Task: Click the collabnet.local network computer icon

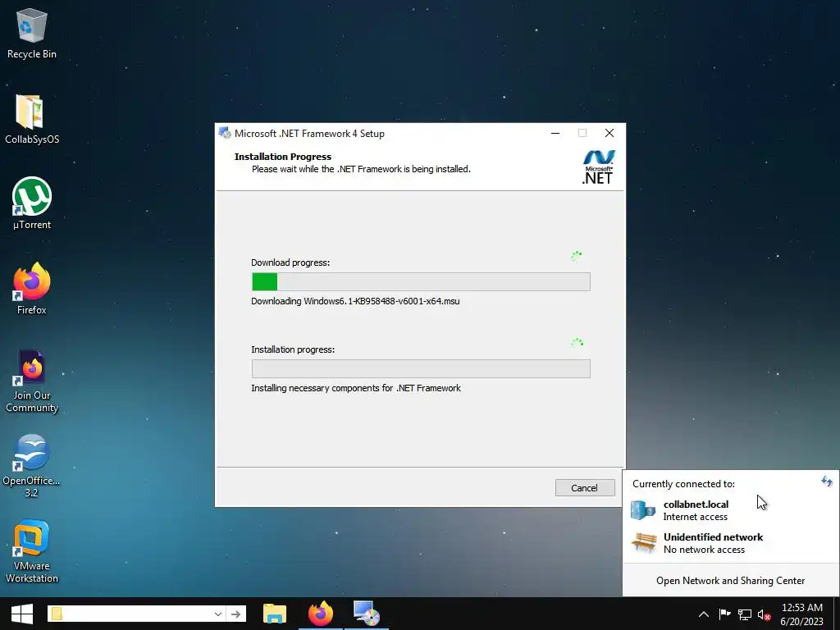Action: tap(643, 510)
